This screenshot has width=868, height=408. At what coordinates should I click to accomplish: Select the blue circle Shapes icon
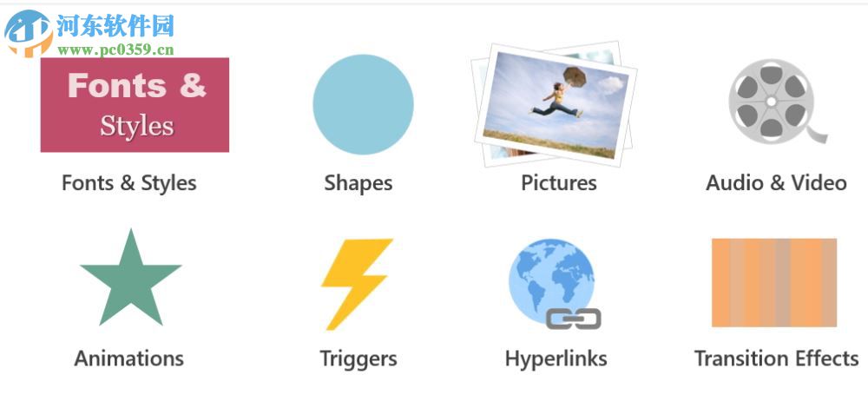[x=363, y=105]
